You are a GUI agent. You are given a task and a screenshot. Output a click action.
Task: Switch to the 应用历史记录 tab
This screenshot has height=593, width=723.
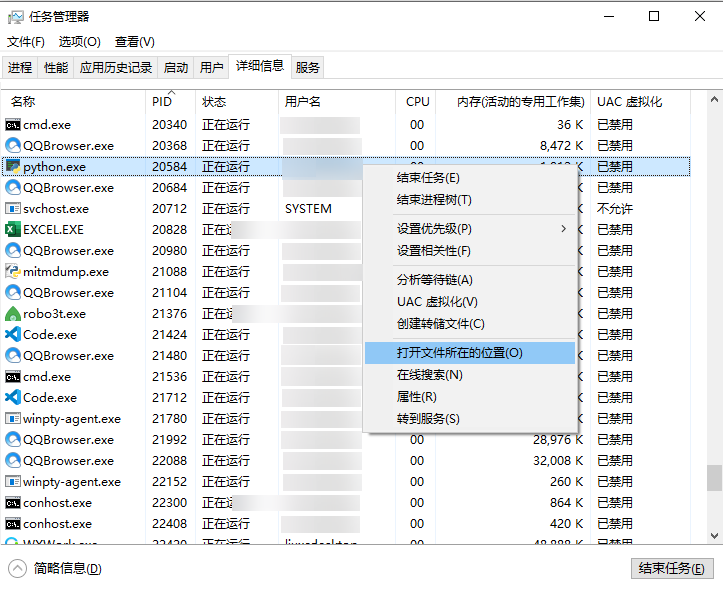(116, 68)
